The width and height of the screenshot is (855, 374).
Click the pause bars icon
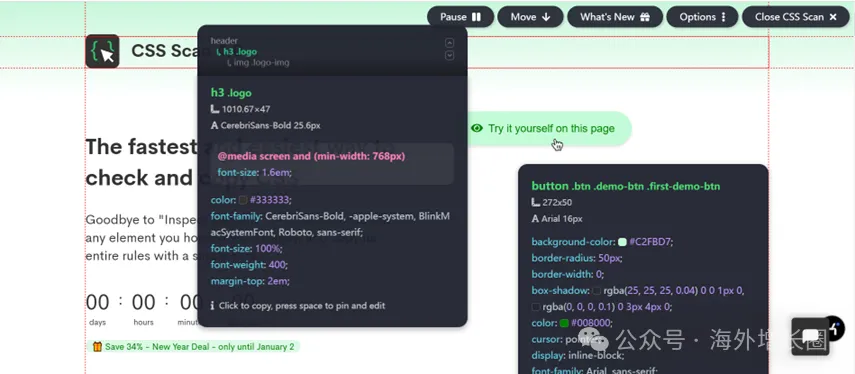click(477, 17)
